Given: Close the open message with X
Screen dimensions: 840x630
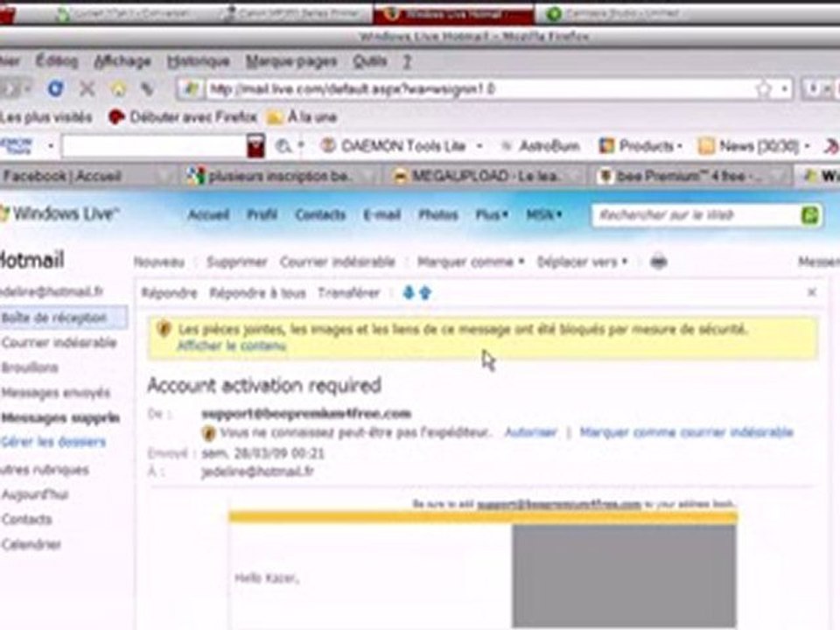Looking at the screenshot, I should [812, 292].
